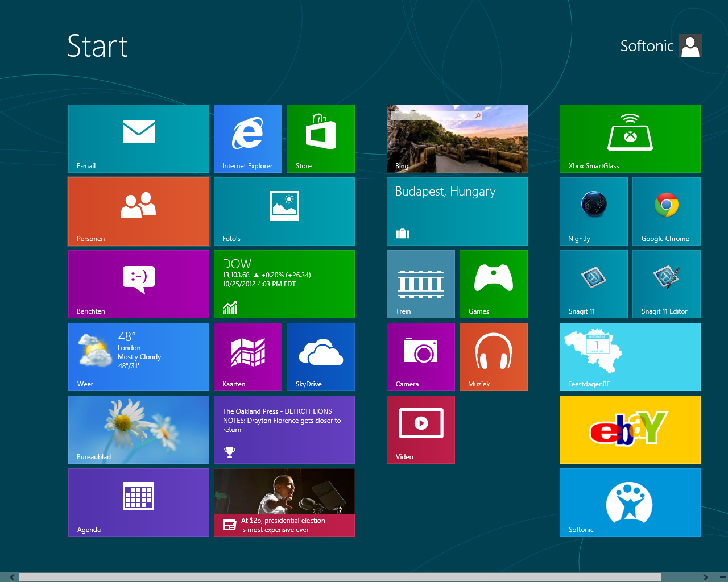Check London weather on the Weer tile
The width and height of the screenshot is (728, 582).
point(138,356)
